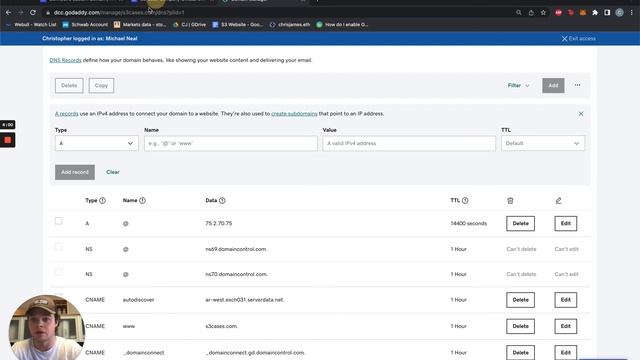The height and width of the screenshot is (360, 640).
Task: Select the checkbox for ns70.domaincontrol.com row
Action: tap(59, 272)
